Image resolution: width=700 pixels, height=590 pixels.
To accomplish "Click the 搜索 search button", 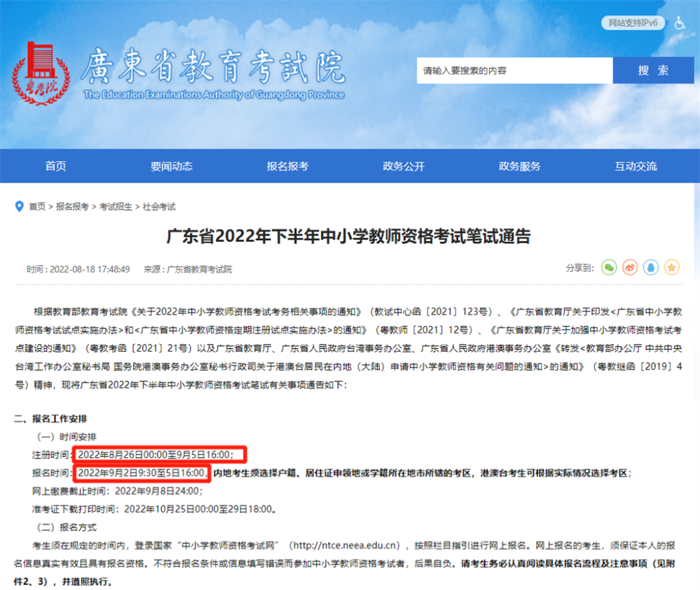I will click(653, 71).
